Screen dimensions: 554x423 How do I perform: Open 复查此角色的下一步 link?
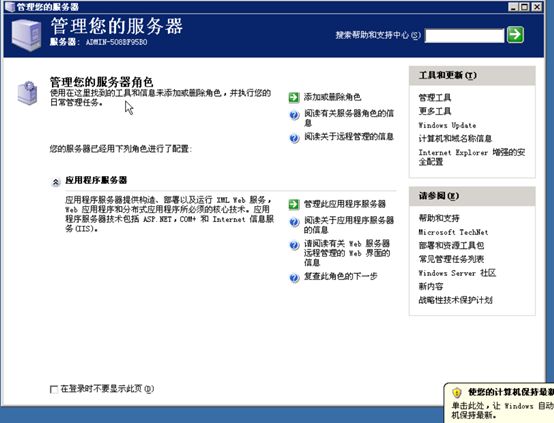[x=341, y=276]
